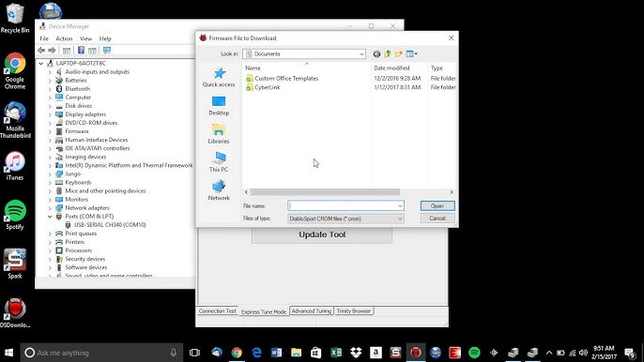Click Back arrow in Device Manager toolbar
644x362 pixels.
coord(41,50)
